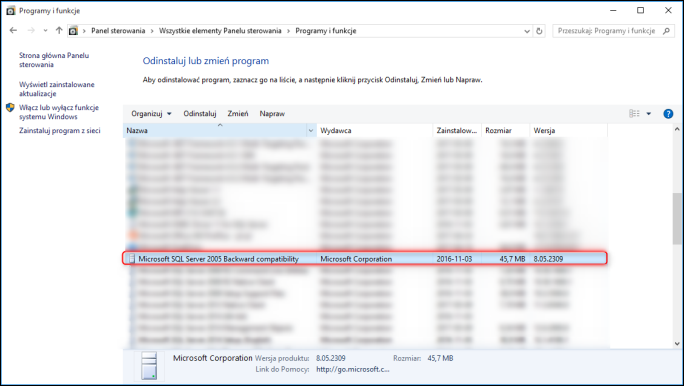Open the view options dropdown arrow
The height and width of the screenshot is (386, 684).
649,114
